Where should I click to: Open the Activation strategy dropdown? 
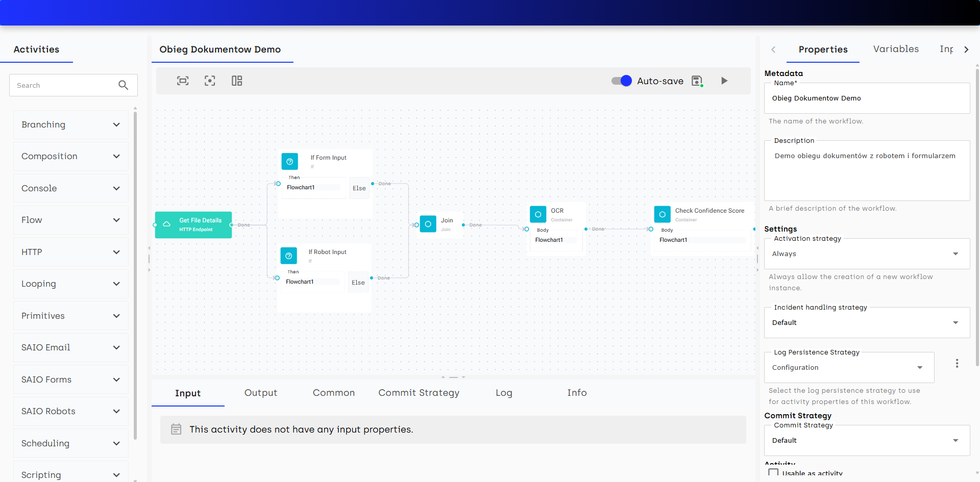click(866, 254)
